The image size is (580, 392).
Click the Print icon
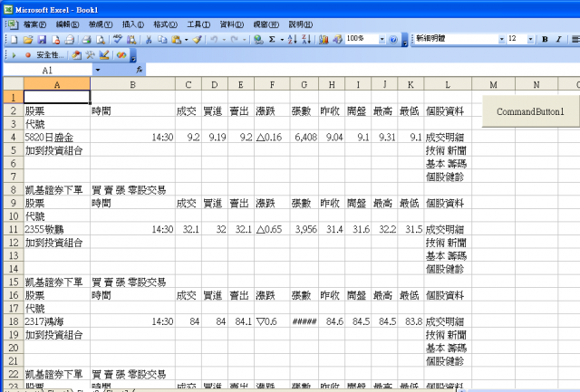coord(87,39)
